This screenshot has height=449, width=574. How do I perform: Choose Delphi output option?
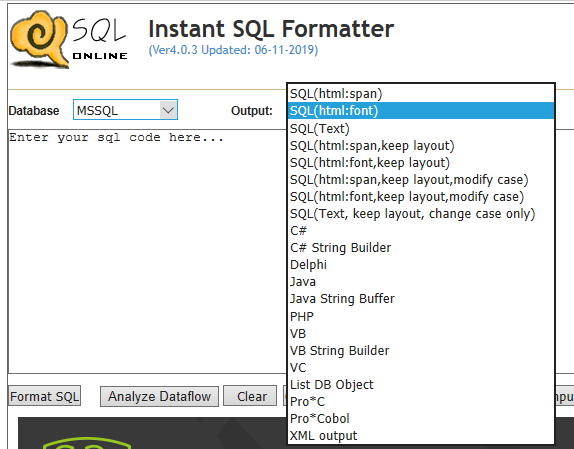[421, 265]
